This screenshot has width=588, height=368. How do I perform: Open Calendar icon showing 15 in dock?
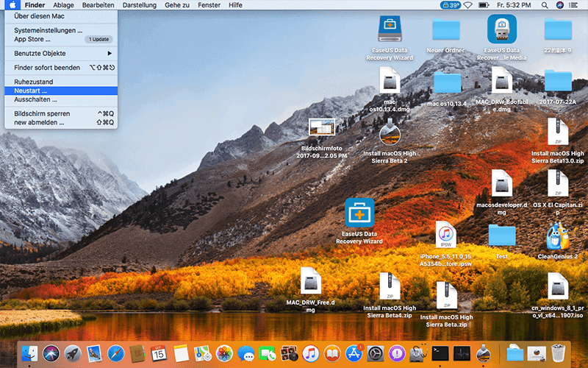tap(159, 353)
